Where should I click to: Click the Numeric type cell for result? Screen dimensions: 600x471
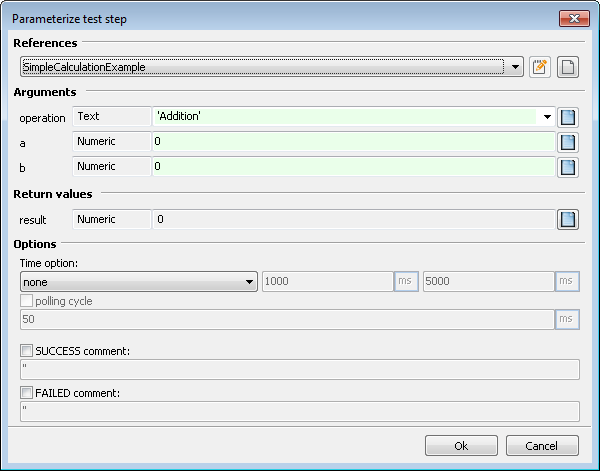point(111,219)
